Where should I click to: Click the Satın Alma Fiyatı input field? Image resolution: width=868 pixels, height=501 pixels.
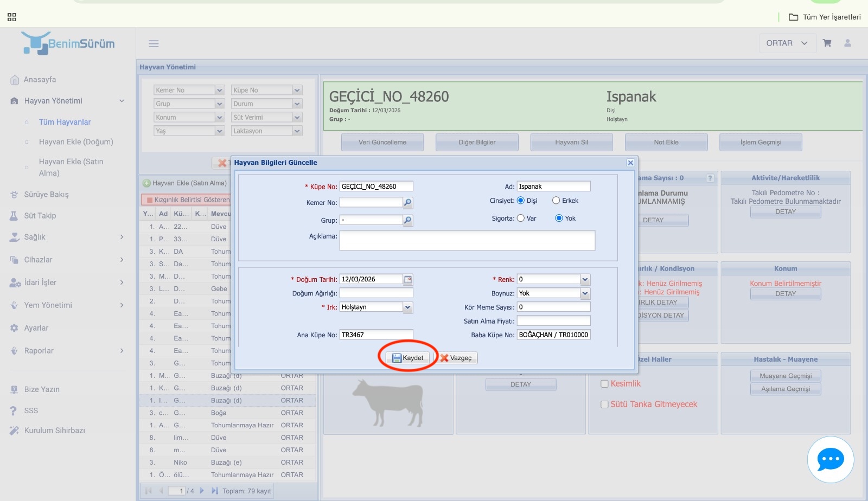click(553, 321)
